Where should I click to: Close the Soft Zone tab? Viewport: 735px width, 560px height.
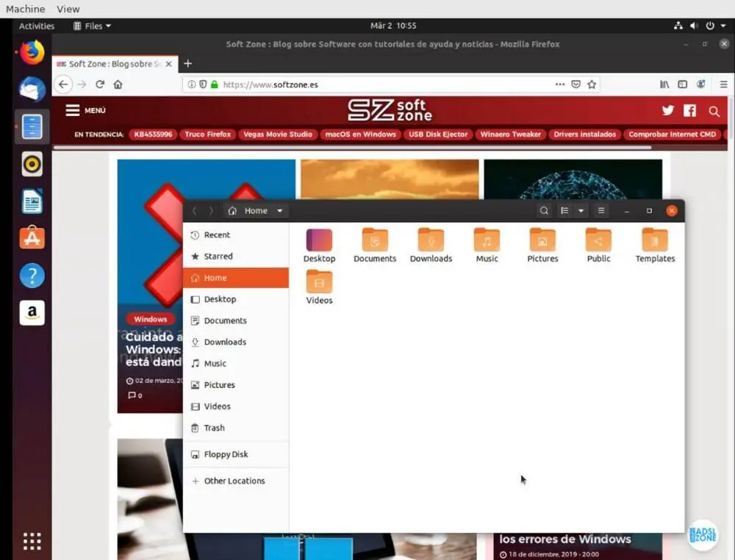click(169, 64)
